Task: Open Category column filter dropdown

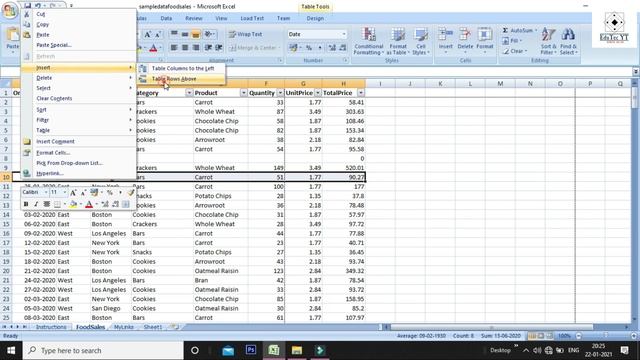Action: pyautogui.click(x=189, y=93)
